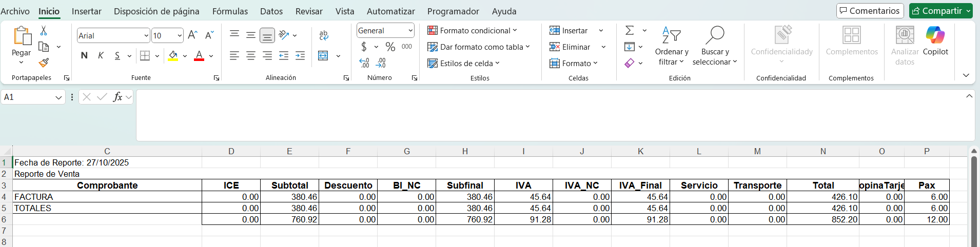Toggle center horizontal alignment
This screenshot has height=247, width=980.
(x=251, y=56)
